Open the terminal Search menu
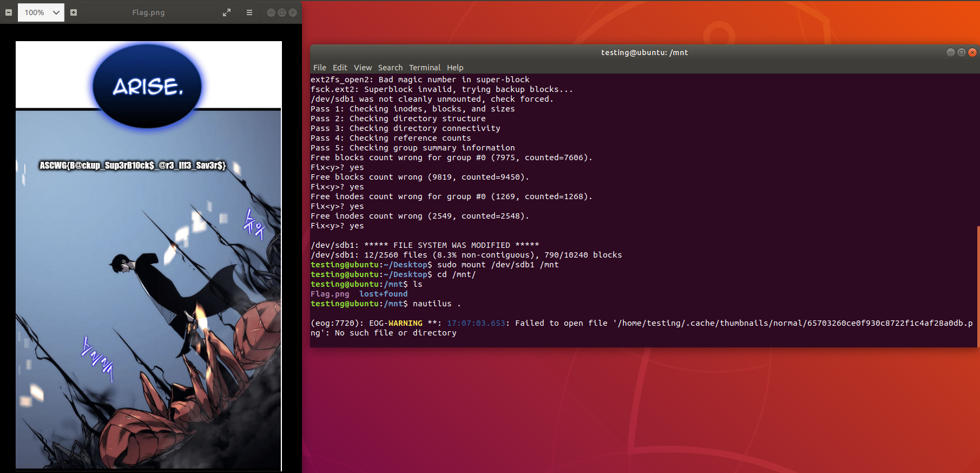Viewport: 980px width, 473px height. coord(390,68)
